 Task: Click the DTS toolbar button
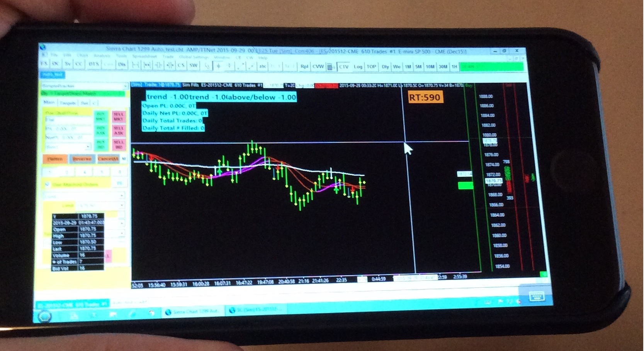pos(93,64)
